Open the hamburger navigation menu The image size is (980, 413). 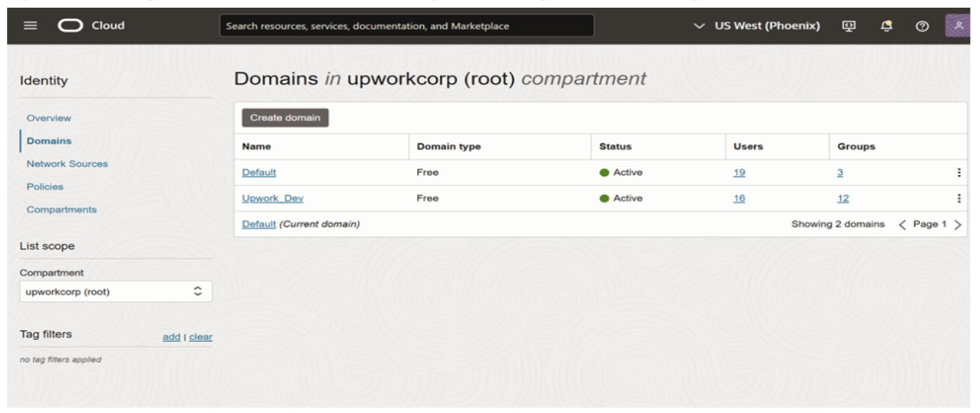tap(30, 25)
